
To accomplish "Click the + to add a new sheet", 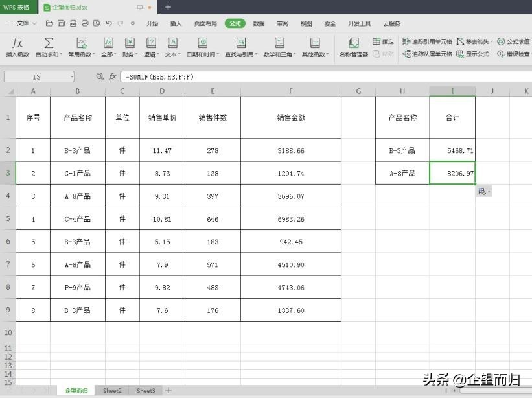I will coord(168,390).
